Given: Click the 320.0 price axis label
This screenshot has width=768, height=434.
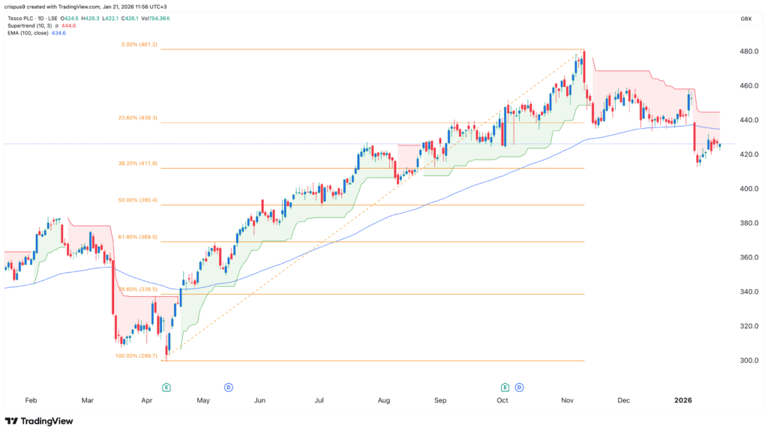Looking at the screenshot, I should click(749, 326).
